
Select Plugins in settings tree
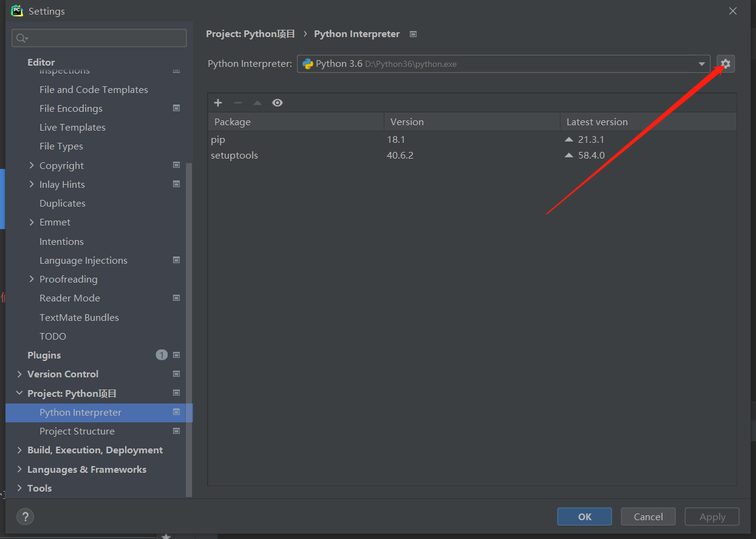(x=44, y=355)
